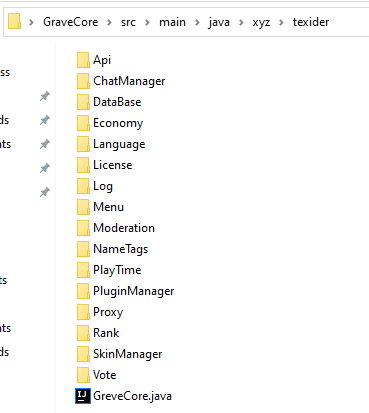Click the Rank folder icon
Image resolution: width=369 pixels, height=413 pixels.
pos(83,333)
